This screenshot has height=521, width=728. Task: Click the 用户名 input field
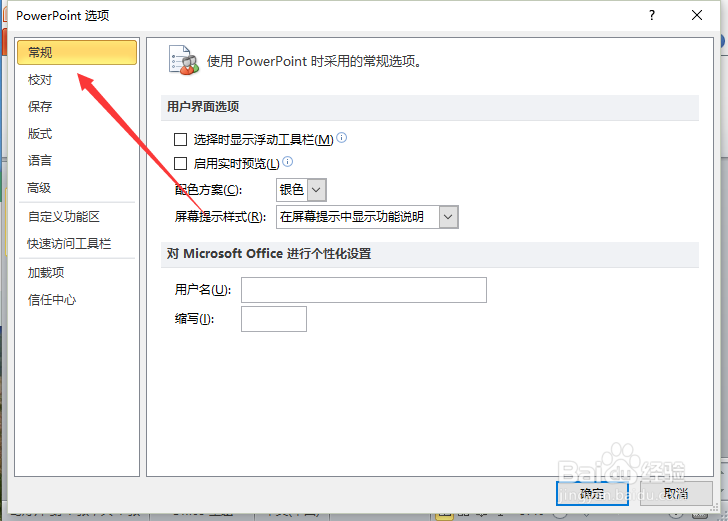click(364, 290)
